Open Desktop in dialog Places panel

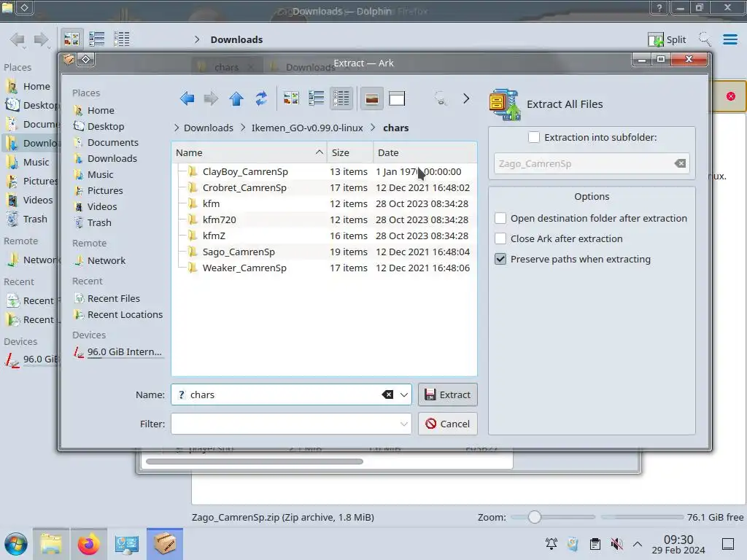pyautogui.click(x=105, y=127)
